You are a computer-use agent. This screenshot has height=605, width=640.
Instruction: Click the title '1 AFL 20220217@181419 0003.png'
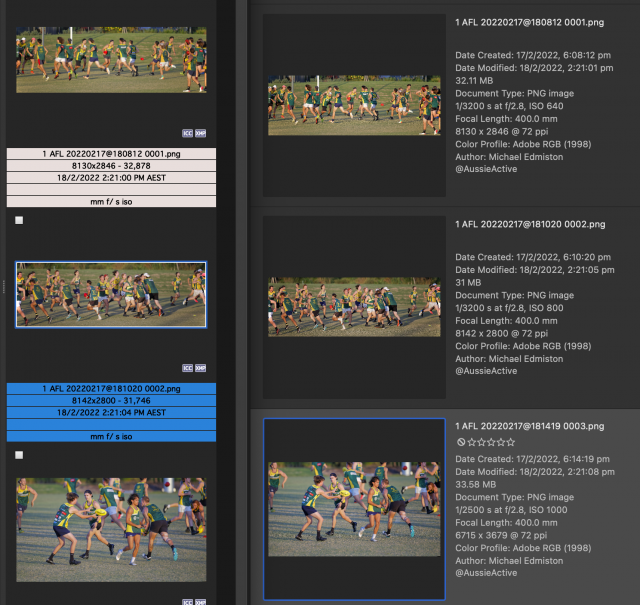529,426
